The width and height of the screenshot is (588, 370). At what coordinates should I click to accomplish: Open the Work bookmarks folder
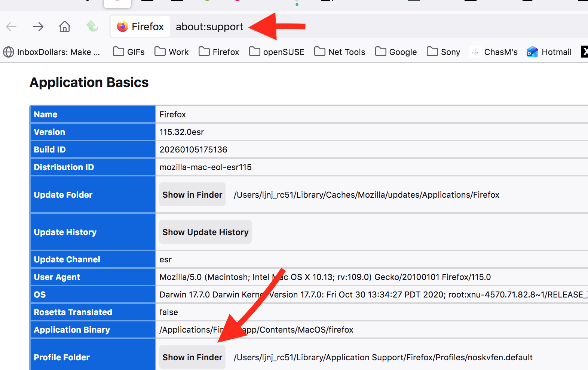[172, 52]
